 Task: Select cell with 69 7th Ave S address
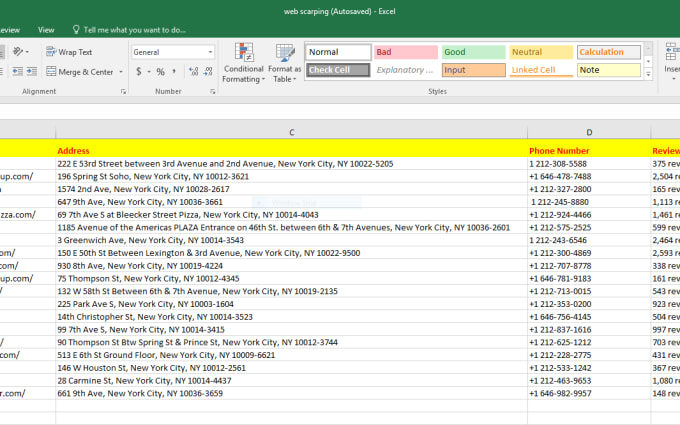pos(291,215)
